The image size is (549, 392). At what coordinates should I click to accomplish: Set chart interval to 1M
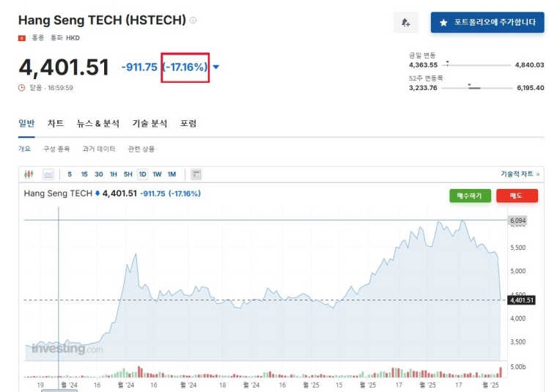click(x=172, y=174)
